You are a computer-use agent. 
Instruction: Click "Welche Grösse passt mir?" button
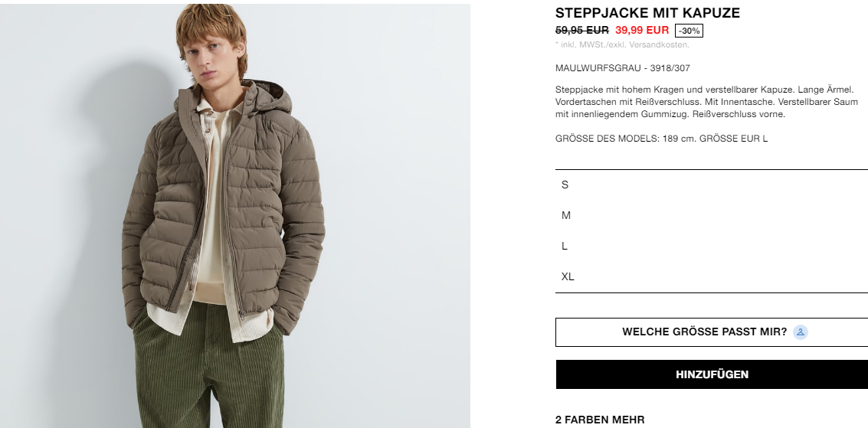pyautogui.click(x=712, y=332)
